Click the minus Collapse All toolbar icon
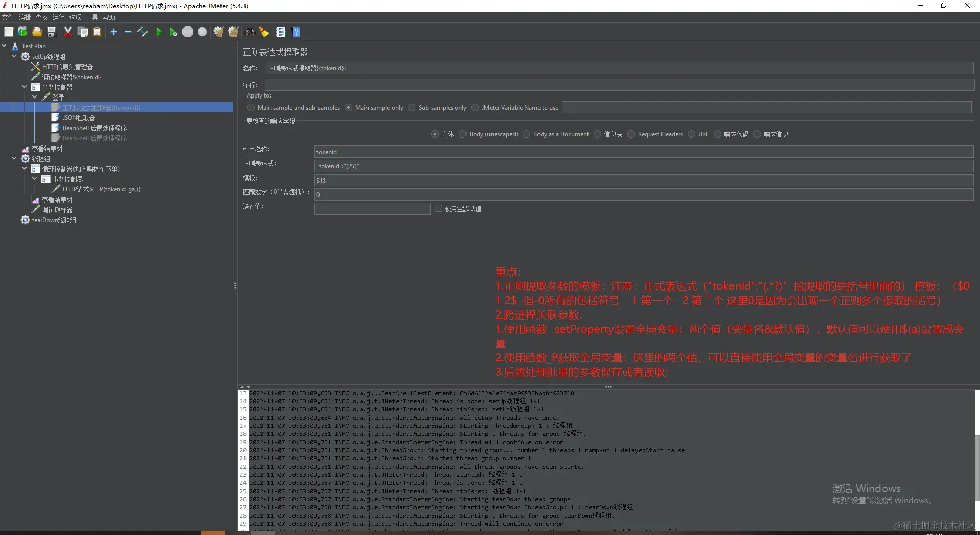The height and width of the screenshot is (535, 980). click(x=128, y=32)
